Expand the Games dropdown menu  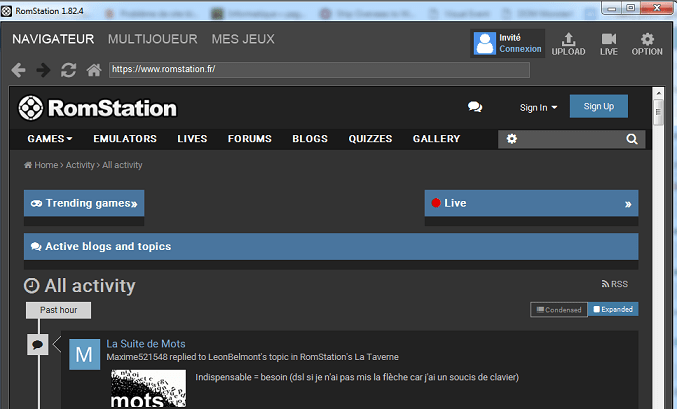click(x=50, y=139)
